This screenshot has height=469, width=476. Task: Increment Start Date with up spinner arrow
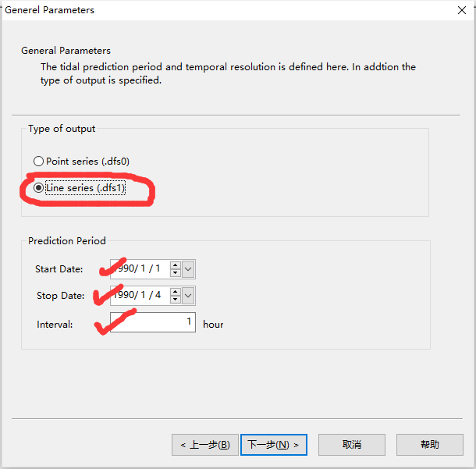pyautogui.click(x=176, y=265)
